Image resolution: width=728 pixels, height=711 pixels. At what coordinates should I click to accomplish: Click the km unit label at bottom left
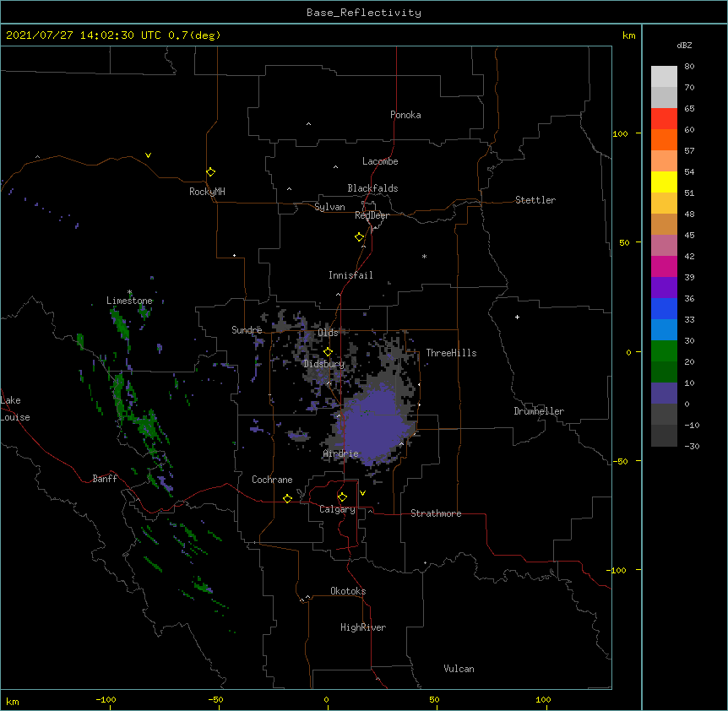[x=13, y=701]
